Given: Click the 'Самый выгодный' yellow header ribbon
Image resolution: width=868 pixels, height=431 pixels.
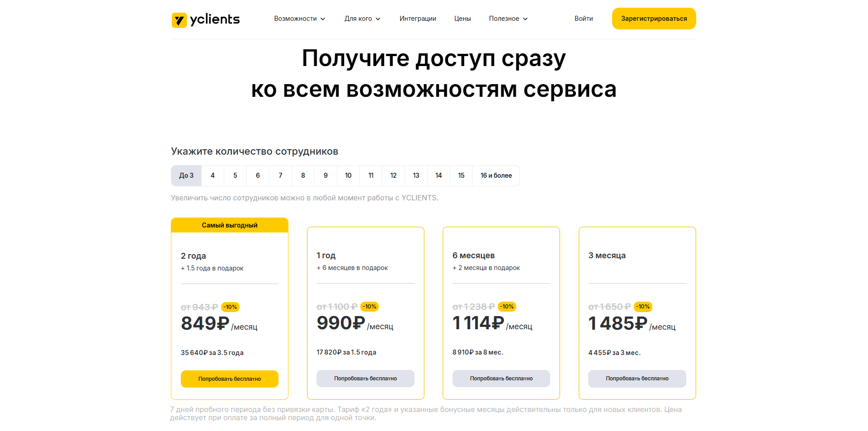Looking at the screenshot, I should click(x=229, y=225).
